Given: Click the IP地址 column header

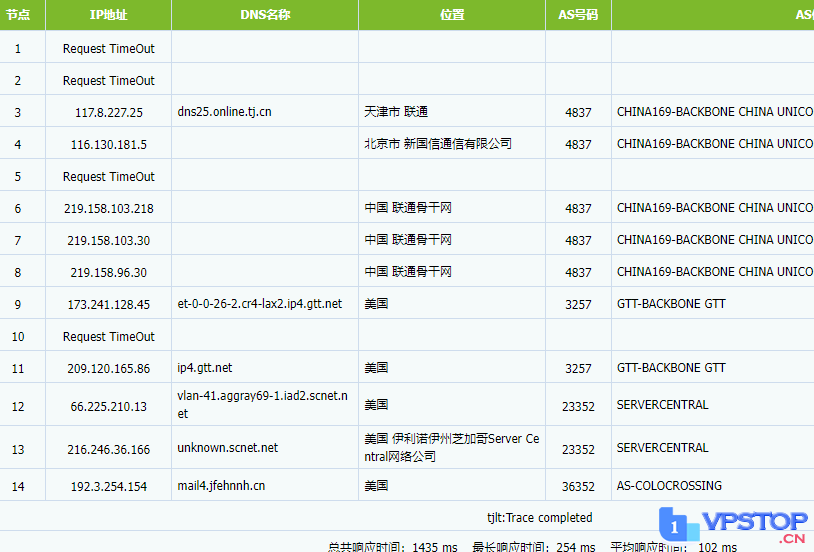Looking at the screenshot, I should [108, 15].
